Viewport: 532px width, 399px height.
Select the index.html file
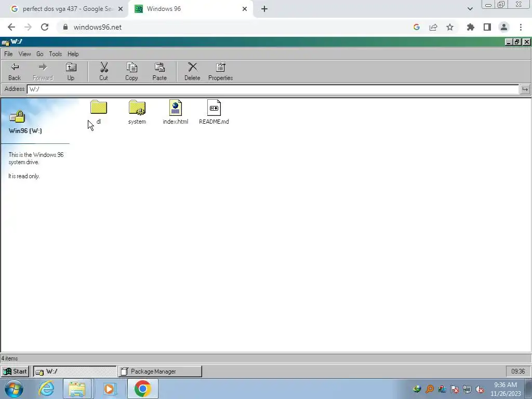click(x=176, y=112)
